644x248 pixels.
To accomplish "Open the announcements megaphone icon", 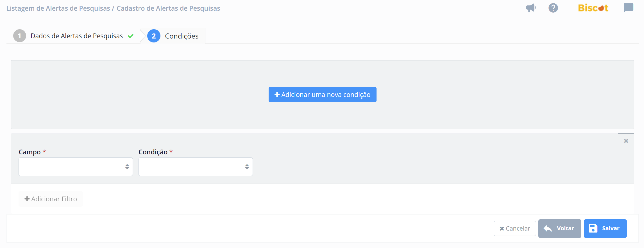I will click(x=531, y=8).
